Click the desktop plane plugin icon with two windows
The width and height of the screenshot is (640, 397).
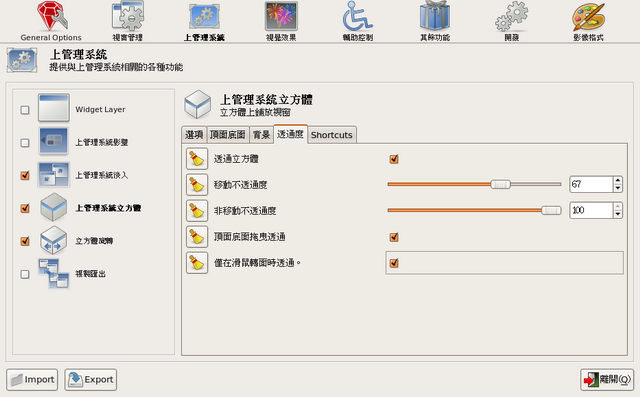54,175
